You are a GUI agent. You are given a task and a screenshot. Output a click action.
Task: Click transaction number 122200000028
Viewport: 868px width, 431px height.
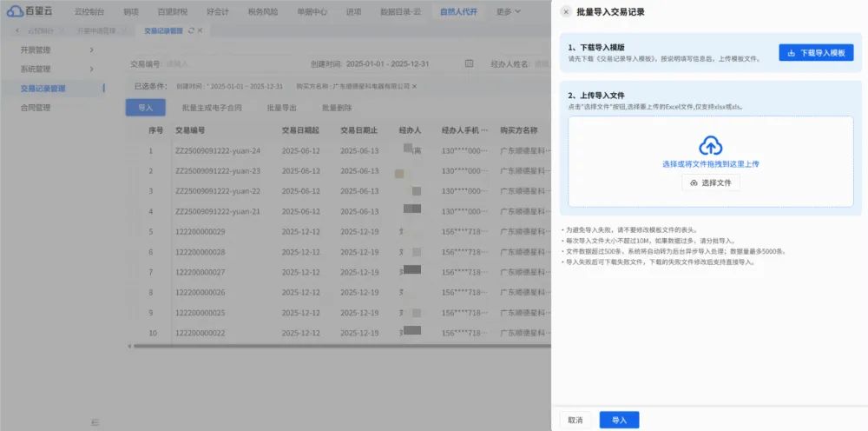tap(201, 252)
